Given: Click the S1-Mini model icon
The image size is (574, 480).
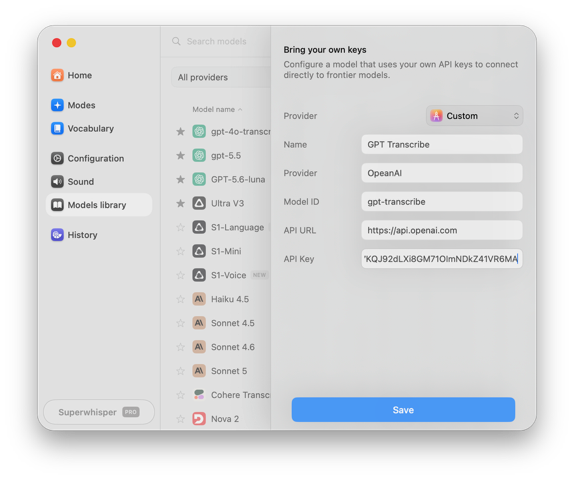Looking at the screenshot, I should [199, 251].
